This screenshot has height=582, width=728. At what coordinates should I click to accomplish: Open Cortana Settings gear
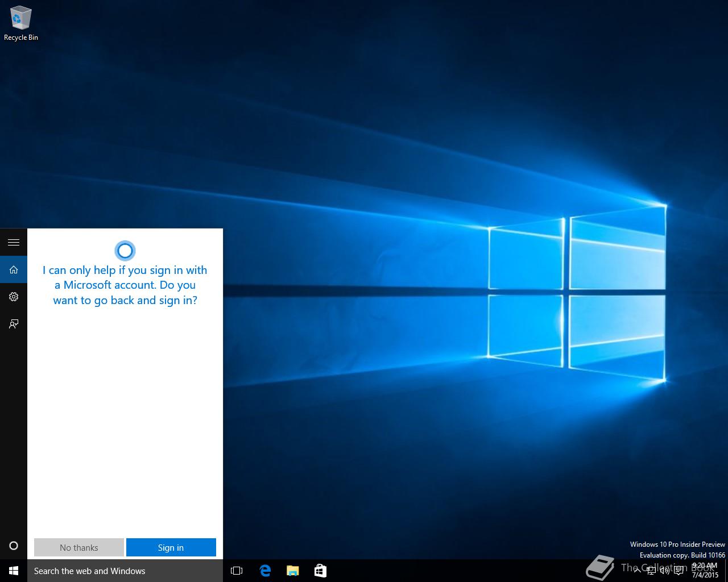pos(14,297)
